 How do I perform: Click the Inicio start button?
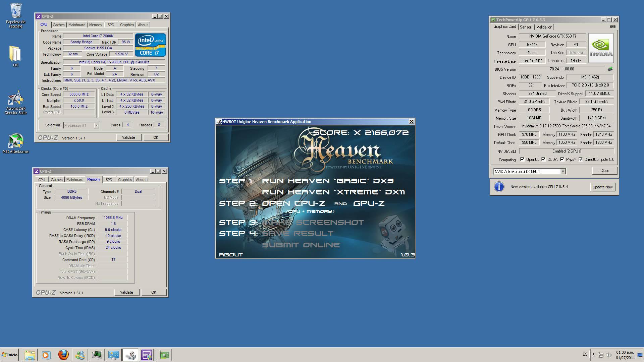(9, 355)
